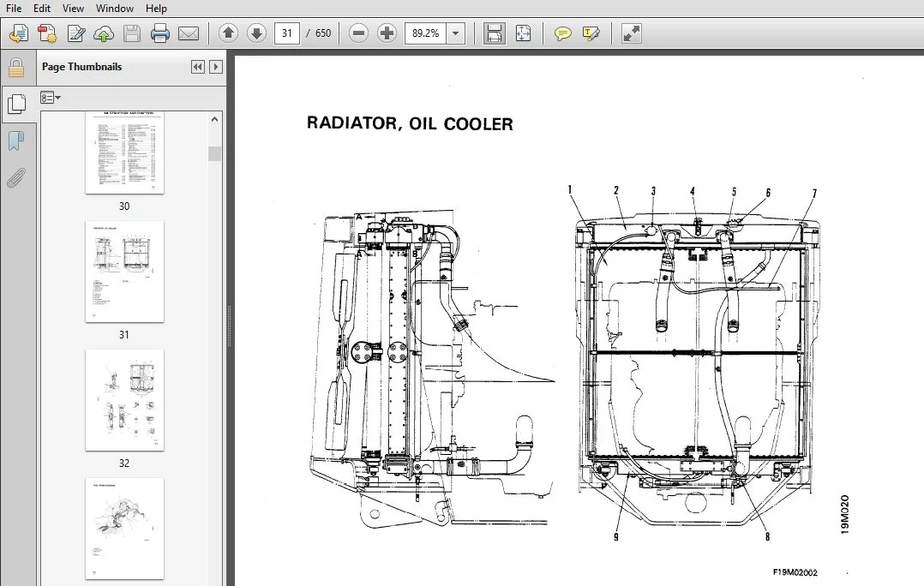The width and height of the screenshot is (924, 586).
Task: Open the Help menu
Action: click(x=156, y=9)
